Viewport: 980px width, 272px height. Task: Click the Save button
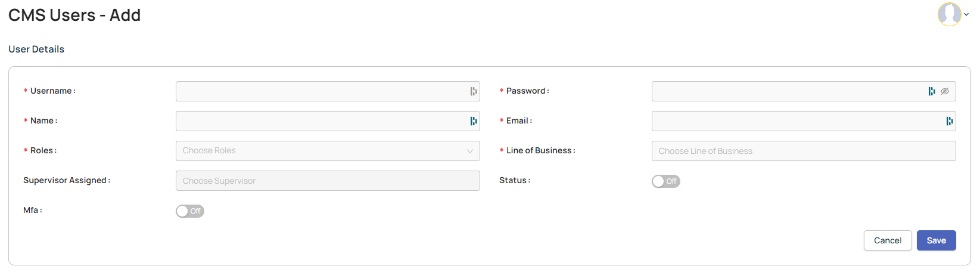click(937, 240)
